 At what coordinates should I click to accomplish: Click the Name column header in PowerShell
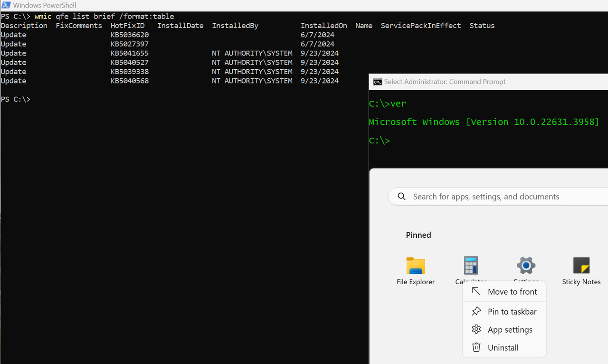pos(364,26)
